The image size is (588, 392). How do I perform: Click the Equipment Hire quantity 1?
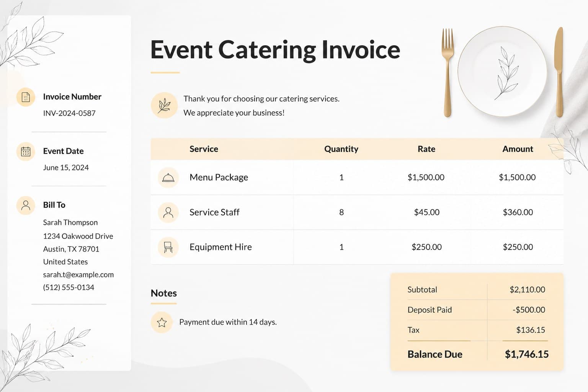[341, 247]
